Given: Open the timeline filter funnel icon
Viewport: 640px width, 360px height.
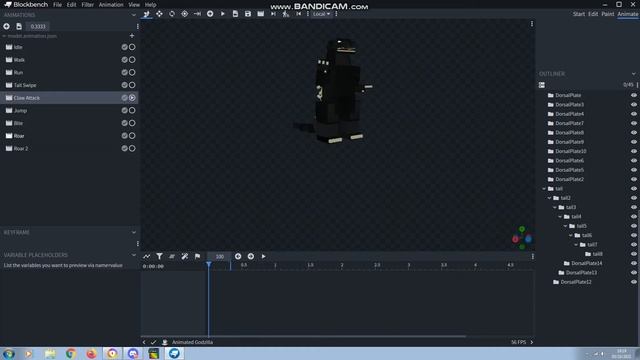Looking at the screenshot, I should tap(159, 256).
